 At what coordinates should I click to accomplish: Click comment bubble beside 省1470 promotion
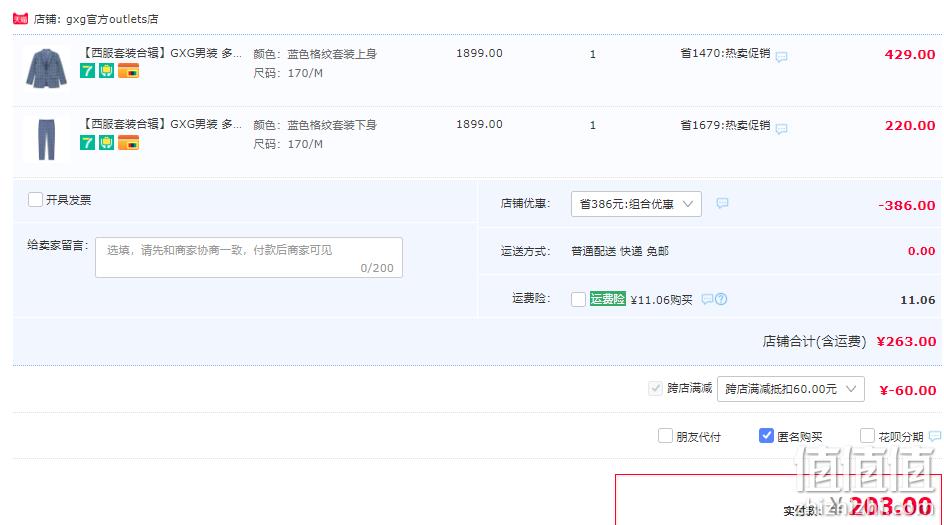point(781,57)
